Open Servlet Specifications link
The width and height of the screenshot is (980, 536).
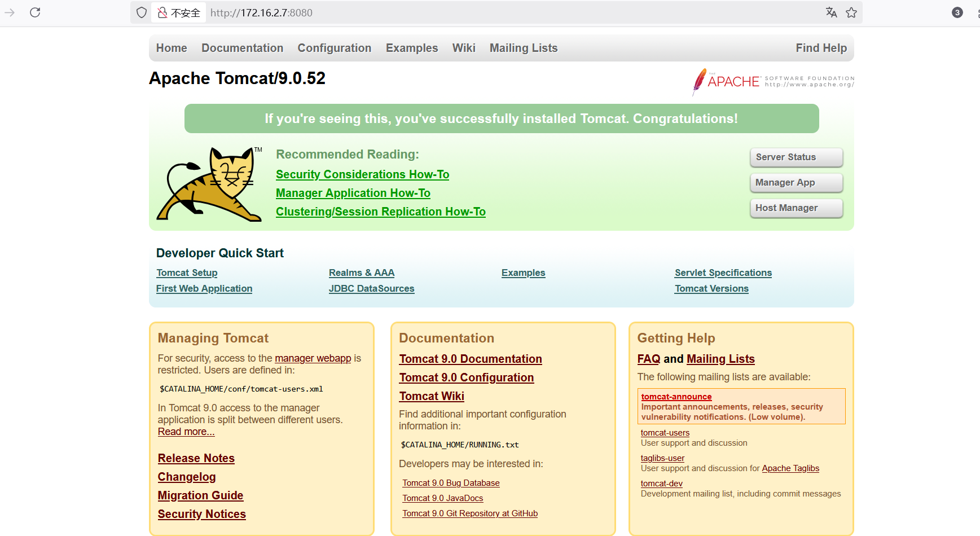click(723, 273)
